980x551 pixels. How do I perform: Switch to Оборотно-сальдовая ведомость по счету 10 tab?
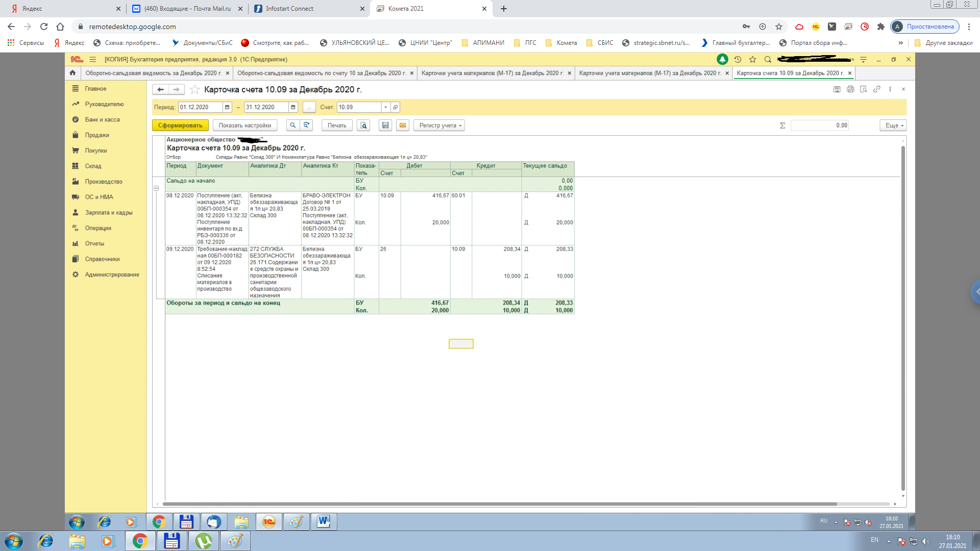click(x=322, y=73)
